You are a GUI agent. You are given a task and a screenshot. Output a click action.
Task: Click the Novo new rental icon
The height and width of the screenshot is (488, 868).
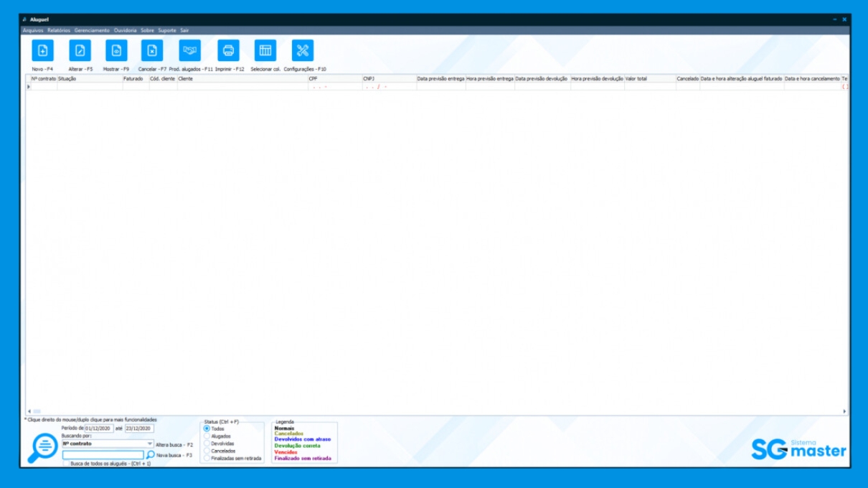43,50
